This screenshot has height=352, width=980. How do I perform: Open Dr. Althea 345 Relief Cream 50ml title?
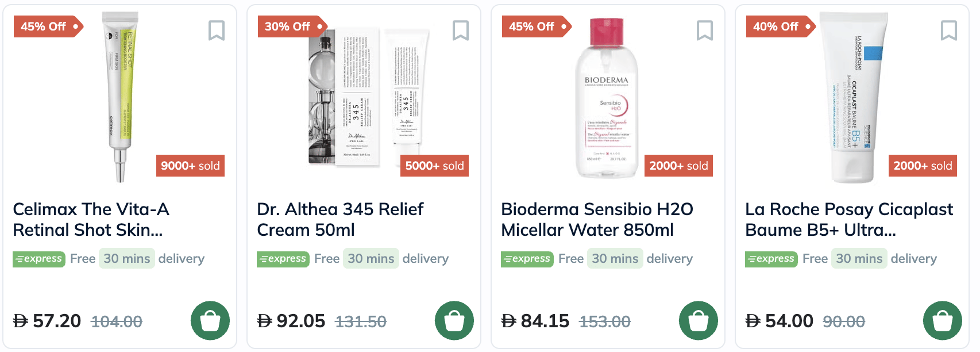click(x=340, y=219)
